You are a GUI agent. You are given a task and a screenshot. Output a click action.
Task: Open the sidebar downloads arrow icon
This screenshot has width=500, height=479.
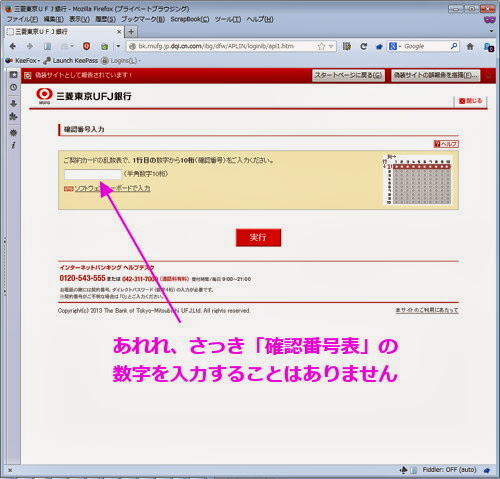(13, 103)
